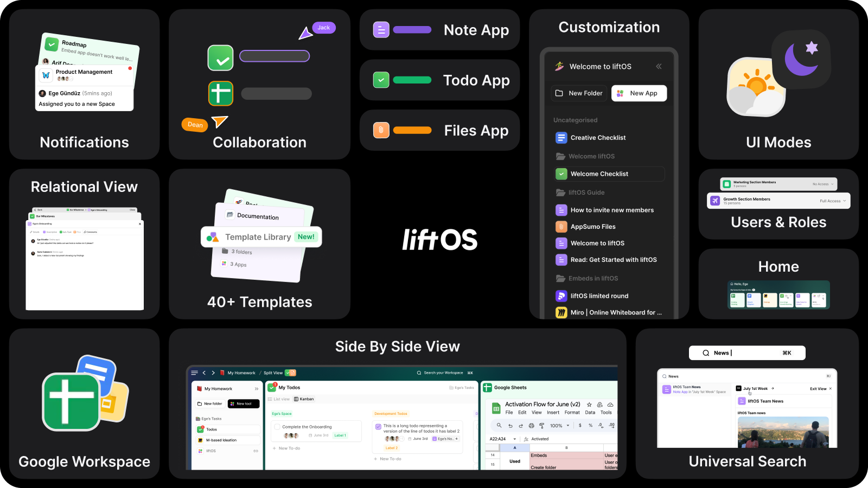The width and height of the screenshot is (868, 488).
Task: Click the liftOS Team News preview photo
Action: [783, 432]
